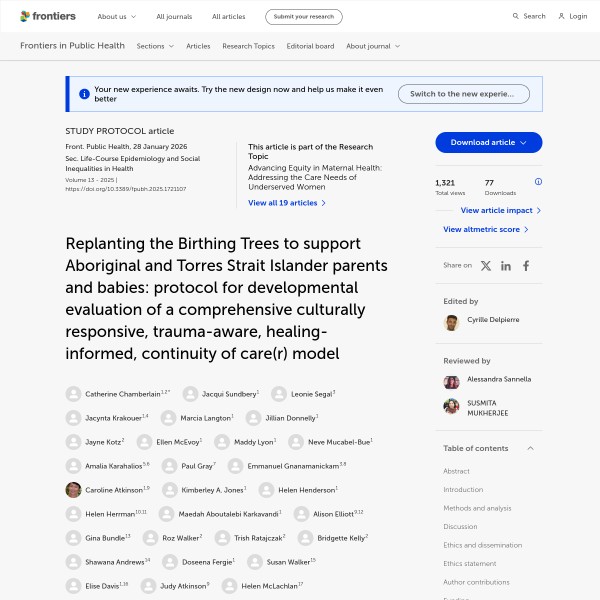Image resolution: width=600 pixels, height=600 pixels.
Task: Click the metrics info icon
Action: (x=538, y=182)
